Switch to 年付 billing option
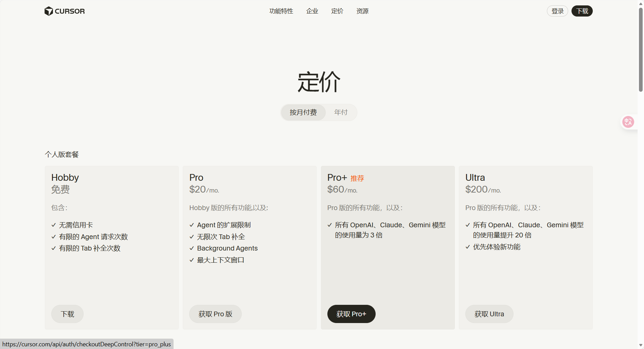Screen dimensions: 644x349 tap(341, 112)
